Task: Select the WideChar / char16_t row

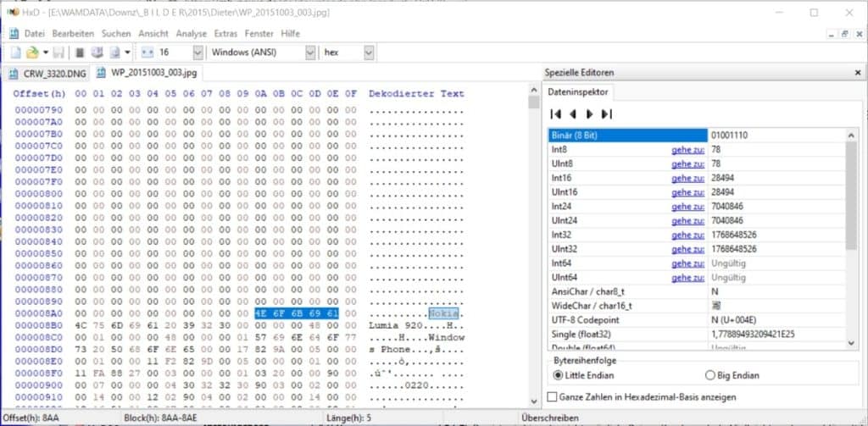Action: [x=697, y=306]
